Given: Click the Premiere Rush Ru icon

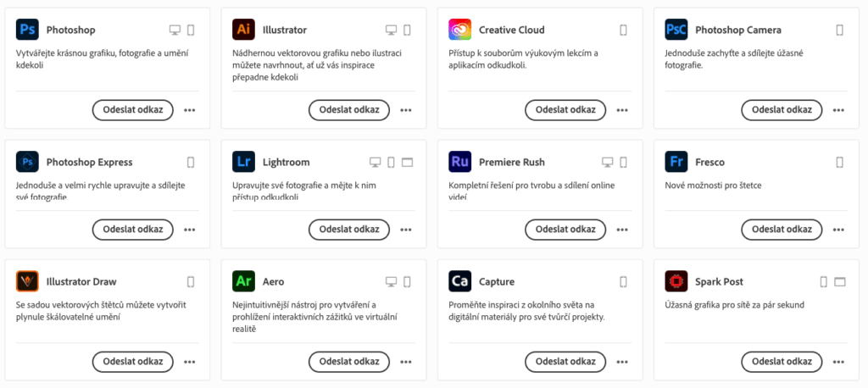Looking at the screenshot, I should [x=460, y=162].
